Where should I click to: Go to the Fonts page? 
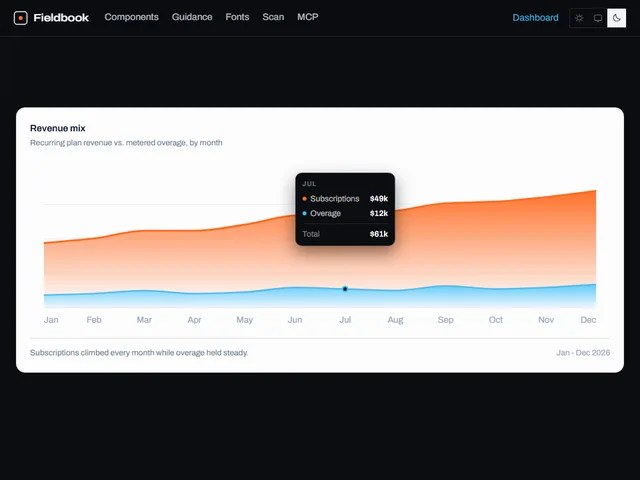coord(237,17)
